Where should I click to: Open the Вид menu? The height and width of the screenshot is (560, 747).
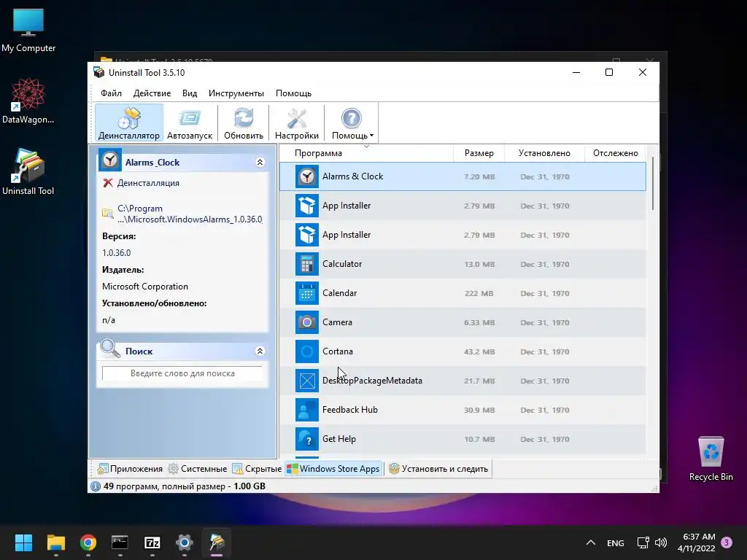tap(190, 93)
